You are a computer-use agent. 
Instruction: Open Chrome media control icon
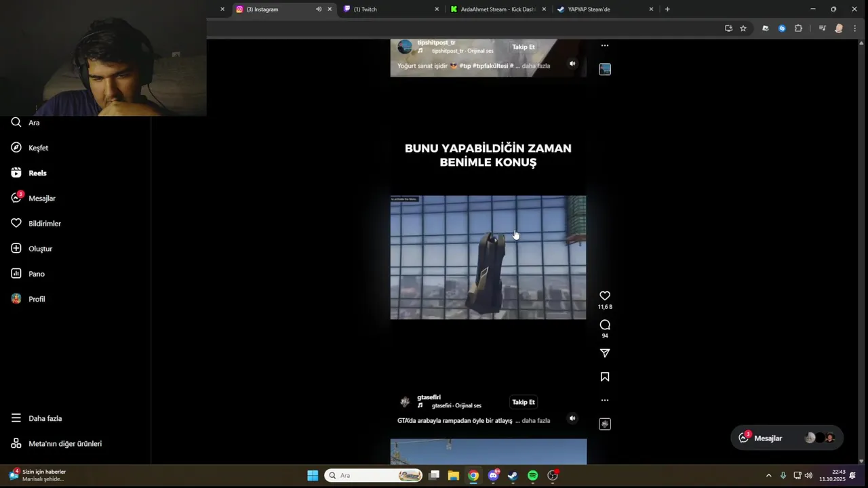tap(822, 28)
